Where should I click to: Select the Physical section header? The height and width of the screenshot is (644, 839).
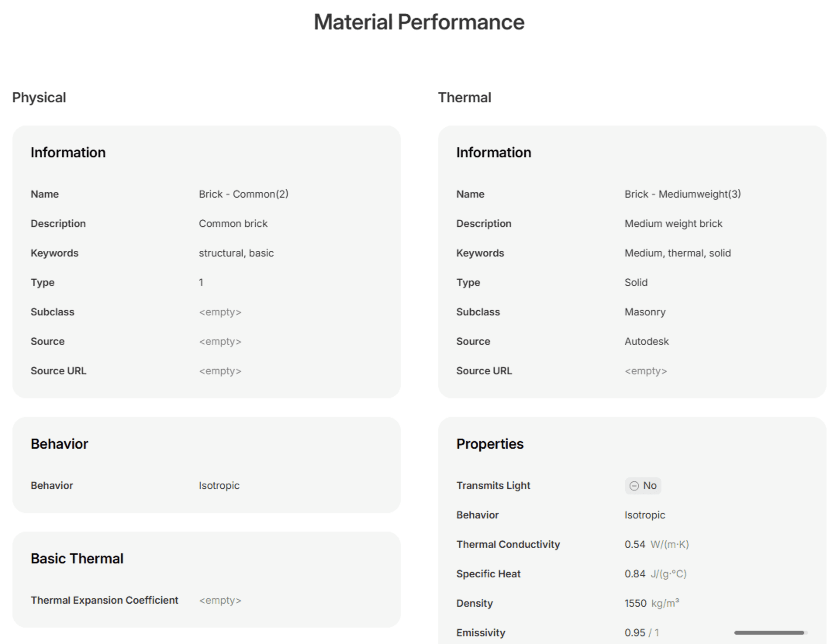(x=39, y=97)
